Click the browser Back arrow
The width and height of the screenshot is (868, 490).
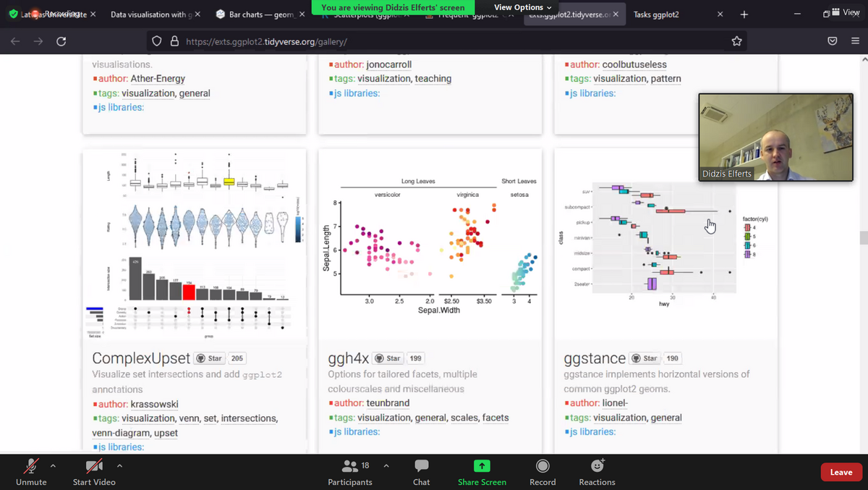click(x=16, y=41)
